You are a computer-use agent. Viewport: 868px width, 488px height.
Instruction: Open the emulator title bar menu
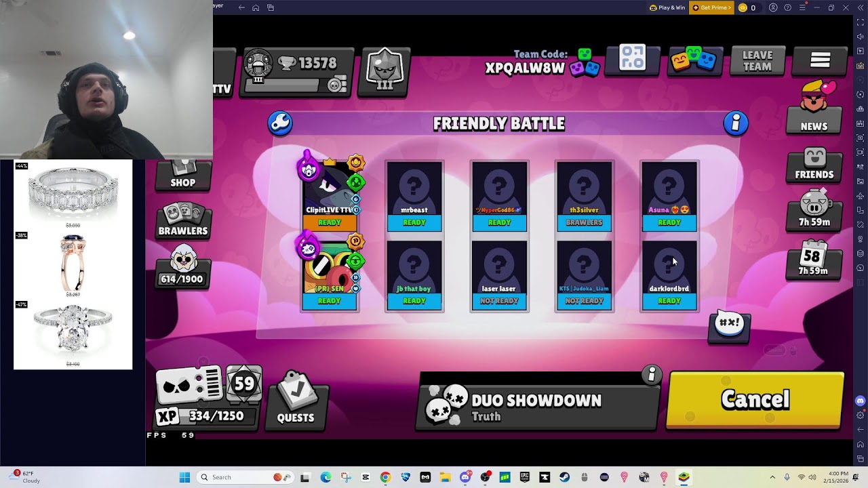[x=802, y=7]
